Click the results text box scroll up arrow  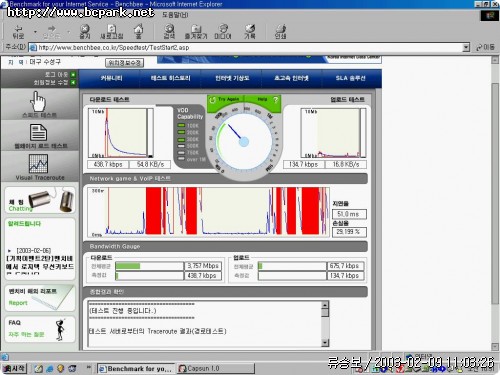click(325, 305)
